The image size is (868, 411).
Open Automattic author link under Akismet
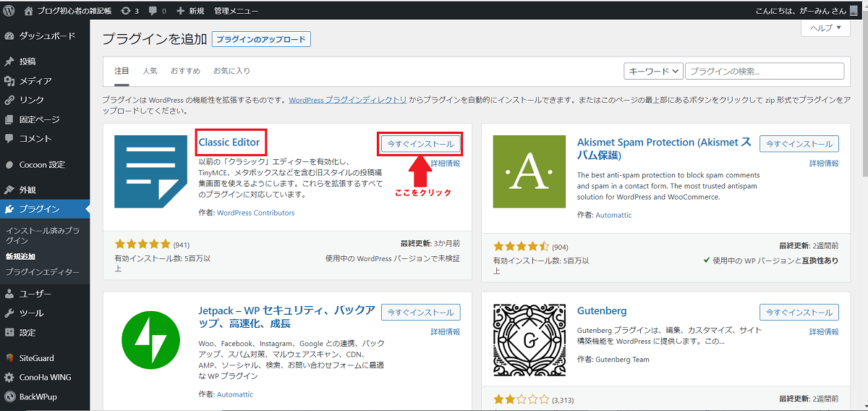pyautogui.click(x=614, y=215)
